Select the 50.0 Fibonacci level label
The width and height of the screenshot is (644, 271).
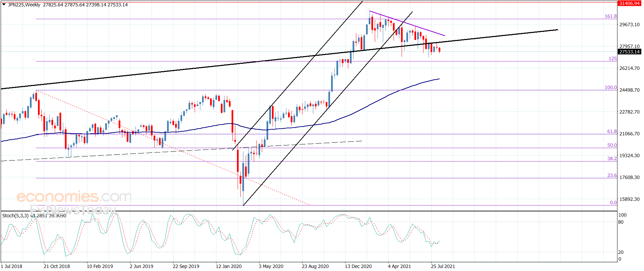612,145
